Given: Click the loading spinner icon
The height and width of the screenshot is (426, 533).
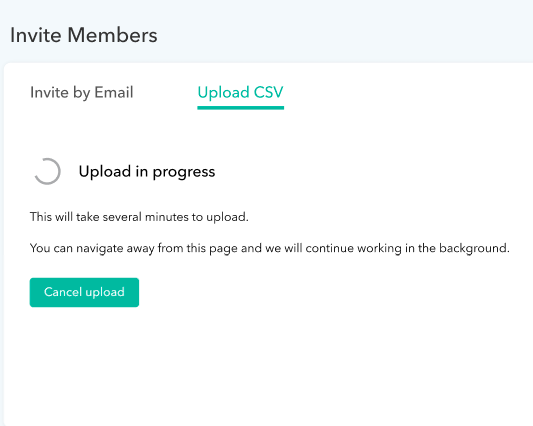Looking at the screenshot, I should [47, 171].
